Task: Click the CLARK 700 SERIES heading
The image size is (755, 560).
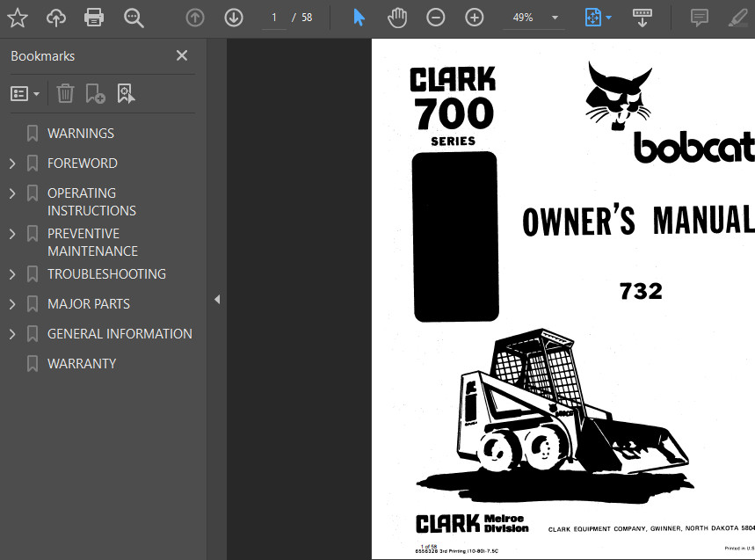Action: [x=454, y=106]
